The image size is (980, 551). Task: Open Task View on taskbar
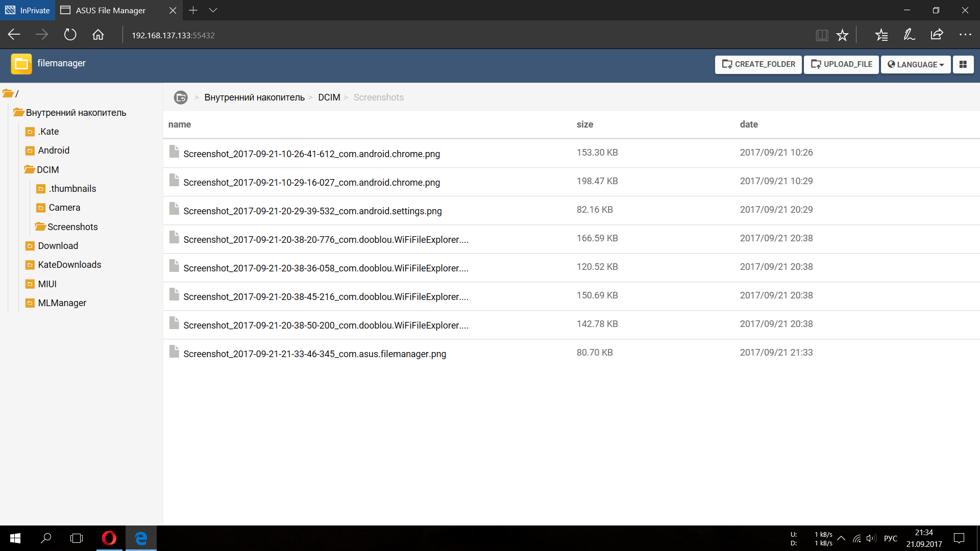click(x=77, y=538)
